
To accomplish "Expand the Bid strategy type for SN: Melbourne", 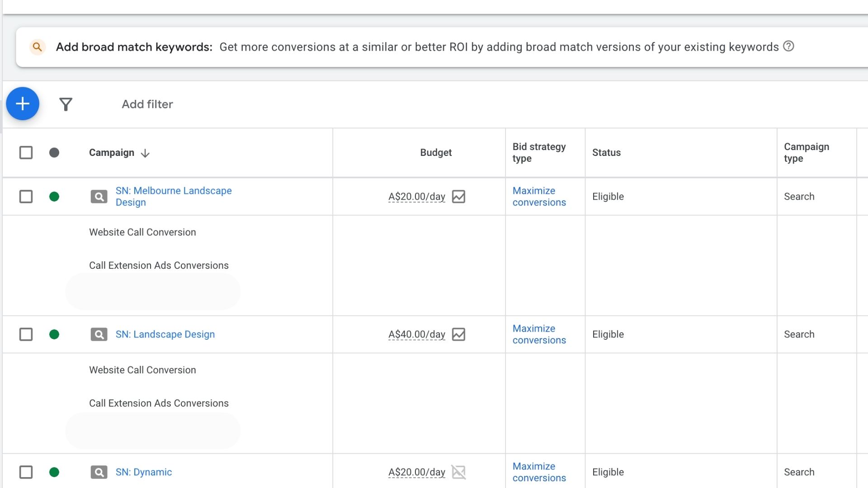I will [x=538, y=196].
